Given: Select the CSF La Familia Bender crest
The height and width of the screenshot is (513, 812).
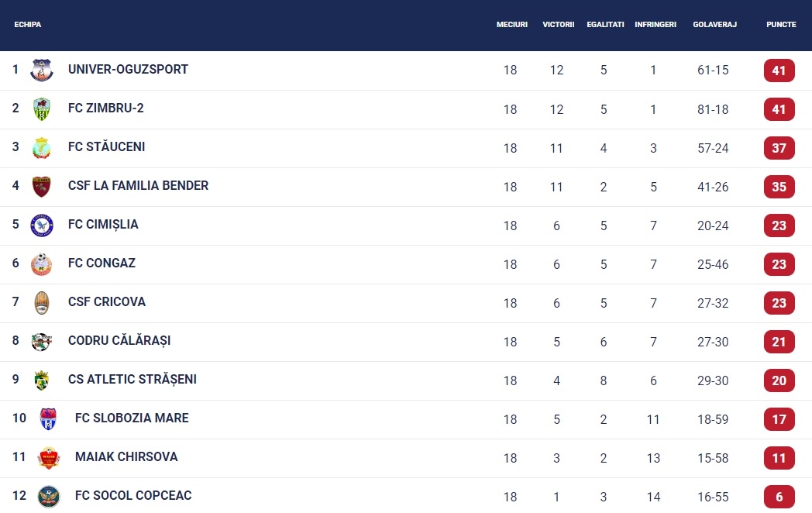Looking at the screenshot, I should click(x=41, y=187).
